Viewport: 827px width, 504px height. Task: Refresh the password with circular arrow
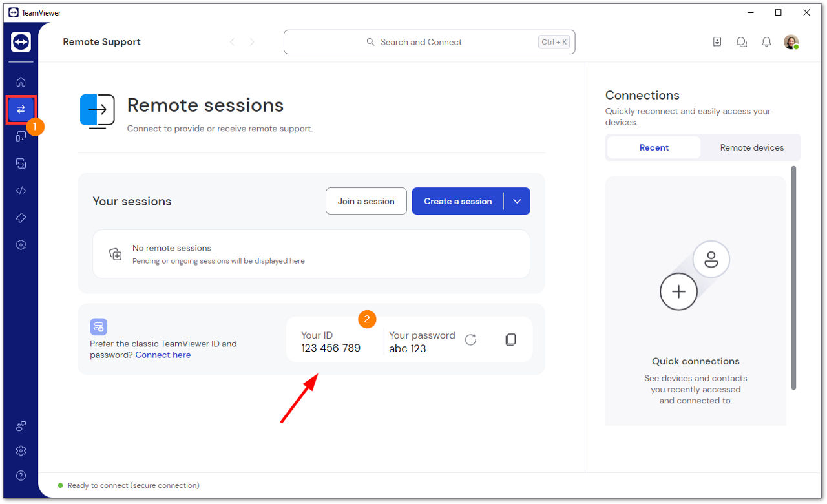[470, 340]
